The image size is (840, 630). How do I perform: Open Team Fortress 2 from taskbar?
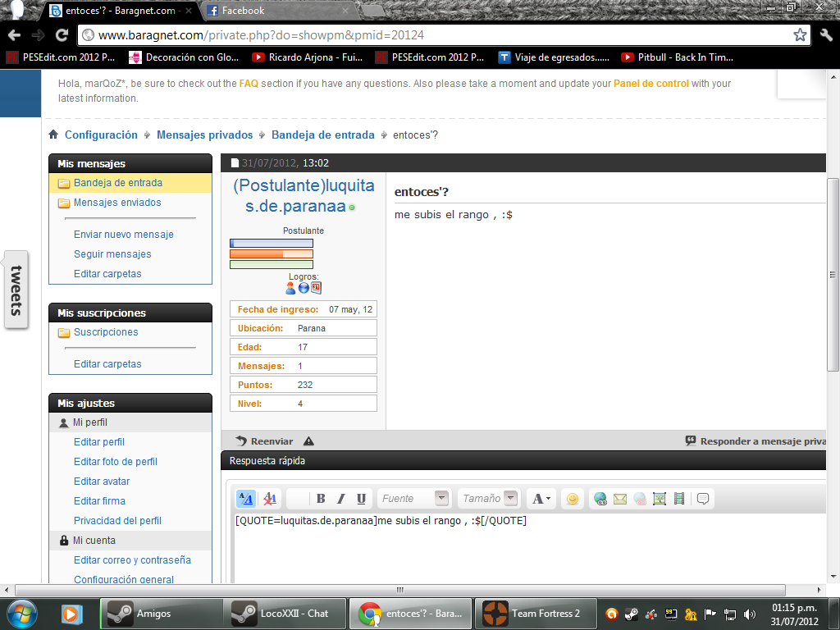click(x=536, y=614)
